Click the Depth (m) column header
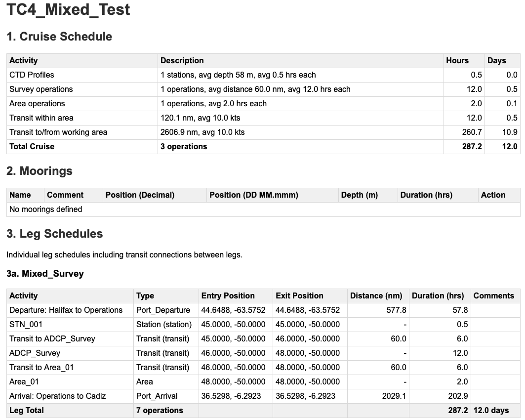Image resolution: width=525 pixels, height=420 pixels. pos(359,195)
